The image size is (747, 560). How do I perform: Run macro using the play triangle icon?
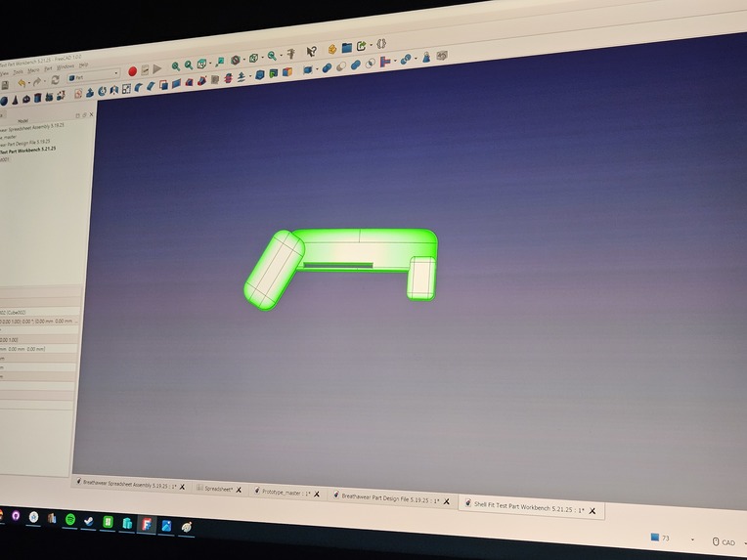pos(156,69)
